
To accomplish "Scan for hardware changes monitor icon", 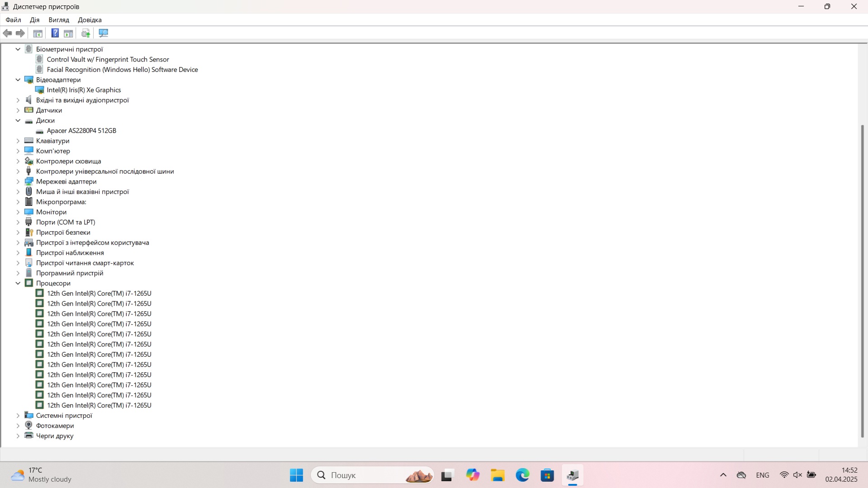I will [x=104, y=33].
